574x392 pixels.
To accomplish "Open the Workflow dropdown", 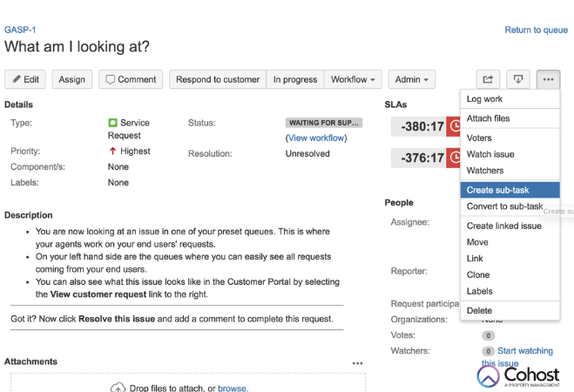I will coord(353,79).
